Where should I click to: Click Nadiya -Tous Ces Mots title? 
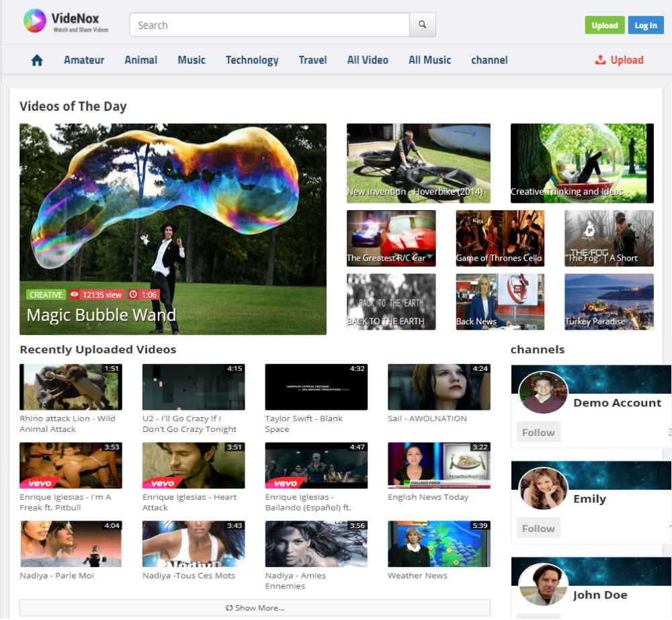pos(189,576)
